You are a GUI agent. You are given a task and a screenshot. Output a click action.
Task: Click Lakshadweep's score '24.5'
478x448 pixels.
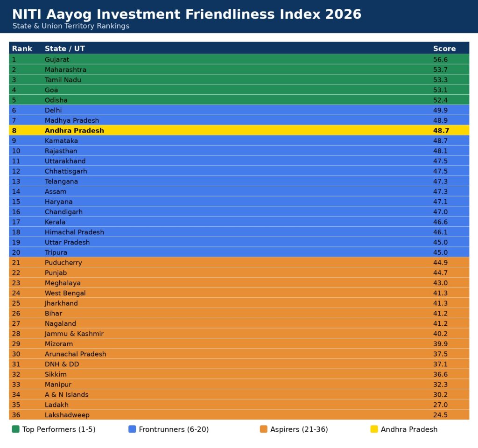click(x=441, y=415)
